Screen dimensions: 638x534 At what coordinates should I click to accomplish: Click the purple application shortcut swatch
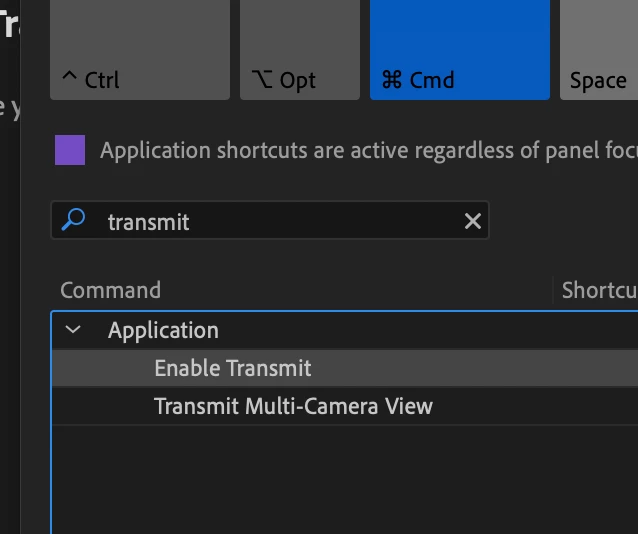tap(70, 151)
